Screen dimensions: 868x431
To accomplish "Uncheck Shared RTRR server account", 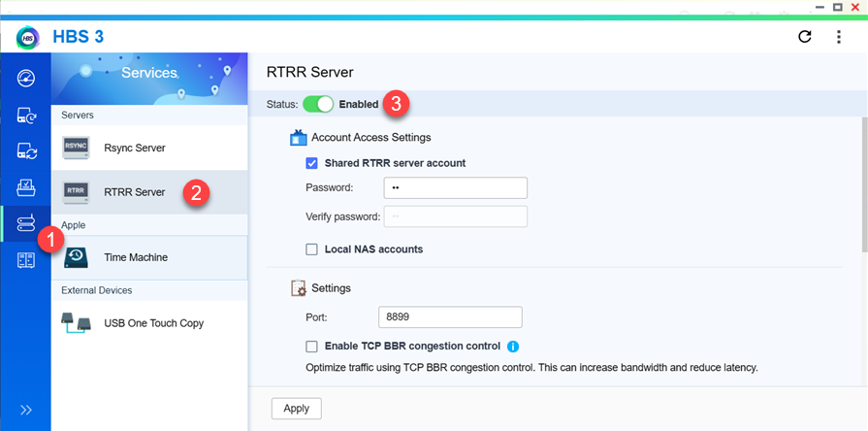I will pos(312,163).
